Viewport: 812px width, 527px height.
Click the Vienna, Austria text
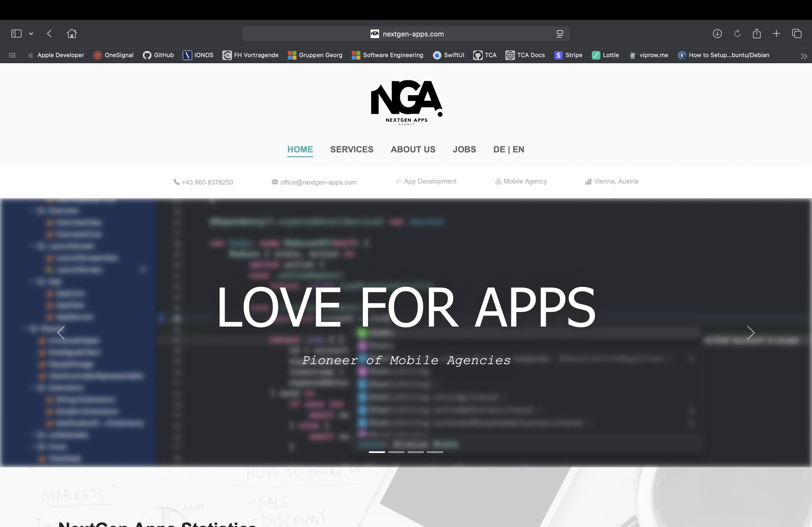coord(612,181)
